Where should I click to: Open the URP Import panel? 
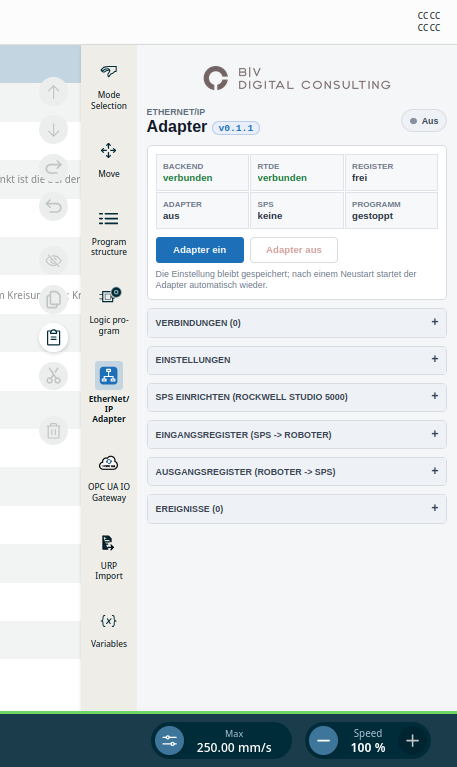(x=109, y=557)
